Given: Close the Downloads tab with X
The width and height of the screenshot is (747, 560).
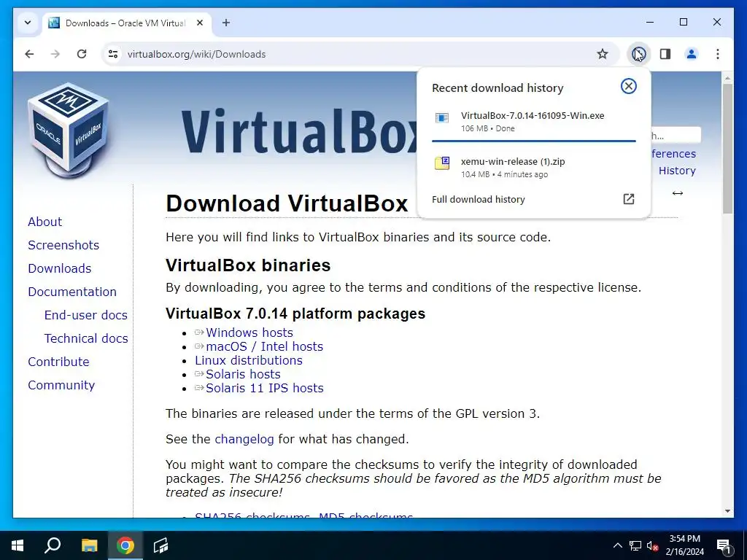Looking at the screenshot, I should coord(200,23).
